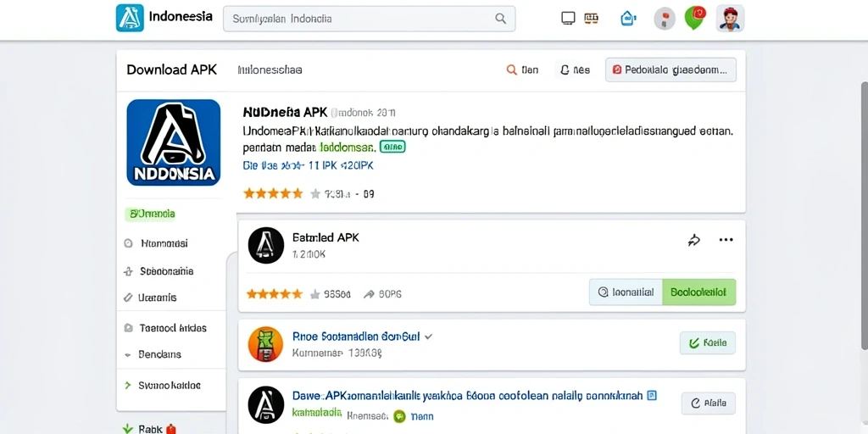
Task: Click the green check Kaelle button
Action: [x=708, y=343]
